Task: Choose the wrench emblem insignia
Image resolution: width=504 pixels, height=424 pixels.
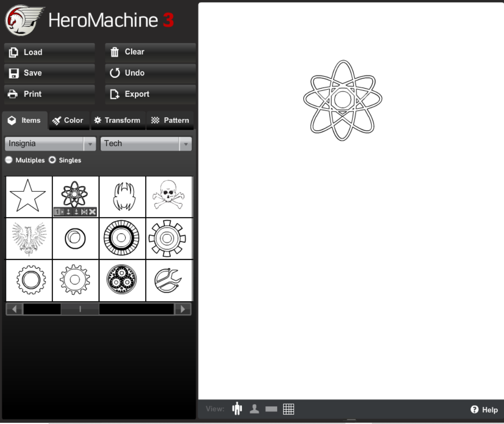Action: tap(169, 280)
